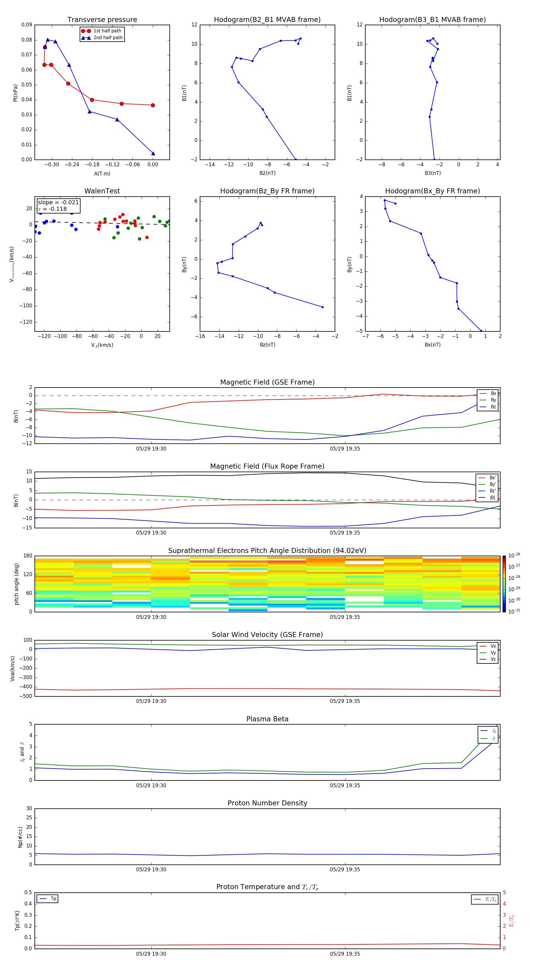Click the '05/29 19:30' tick in Solar Wind panel

[x=151, y=701]
